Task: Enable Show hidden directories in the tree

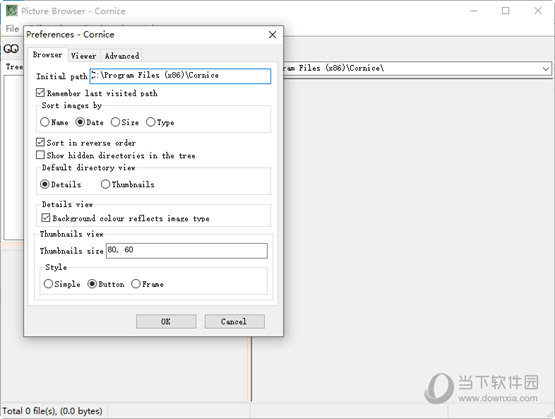Action: (116, 155)
